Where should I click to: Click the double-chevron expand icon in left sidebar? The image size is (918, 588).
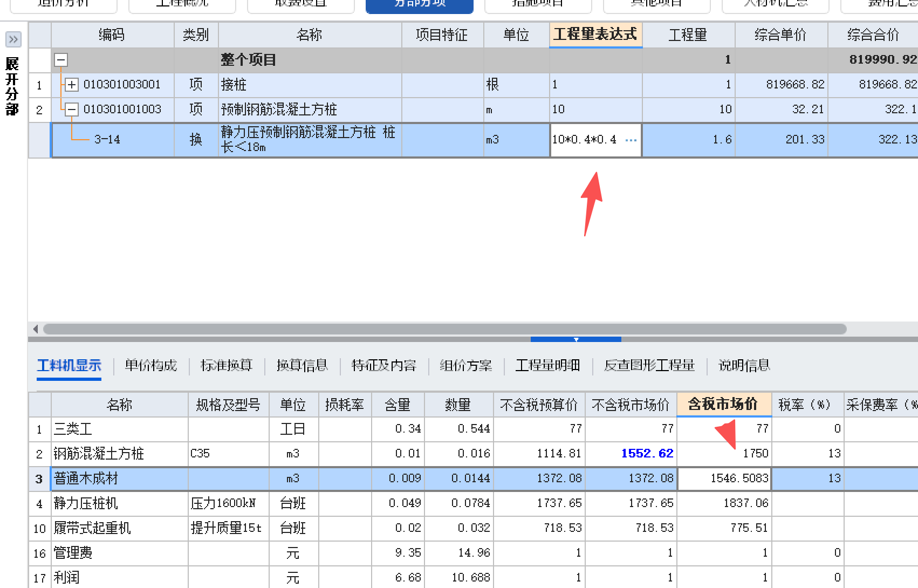click(x=13, y=39)
